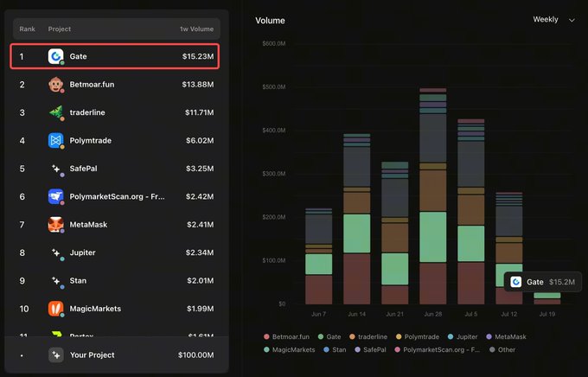Sort by the 1w Volume column header

196,29
